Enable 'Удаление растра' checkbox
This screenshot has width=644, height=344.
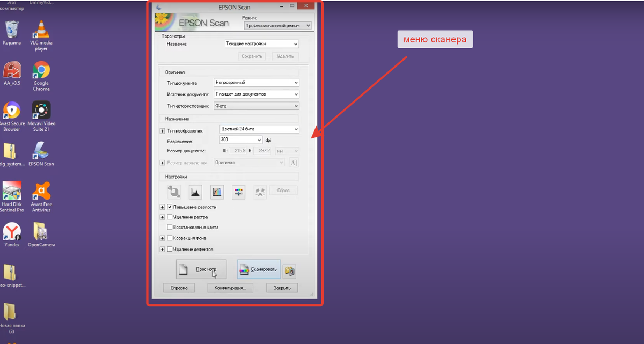170,217
